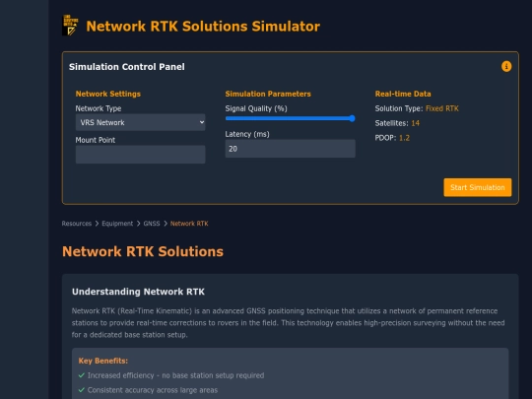Click the Simulation Parameters heading
This screenshot has width=532, height=399.
tap(268, 94)
